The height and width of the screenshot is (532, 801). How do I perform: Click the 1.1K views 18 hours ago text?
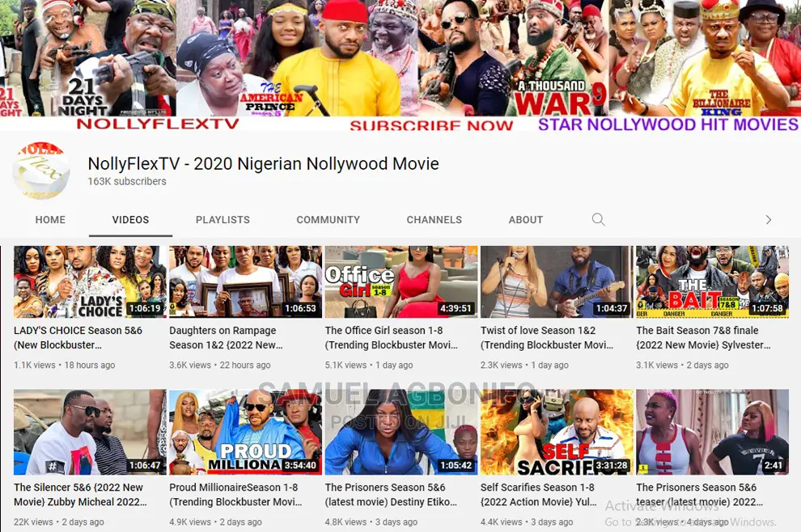pos(65,365)
